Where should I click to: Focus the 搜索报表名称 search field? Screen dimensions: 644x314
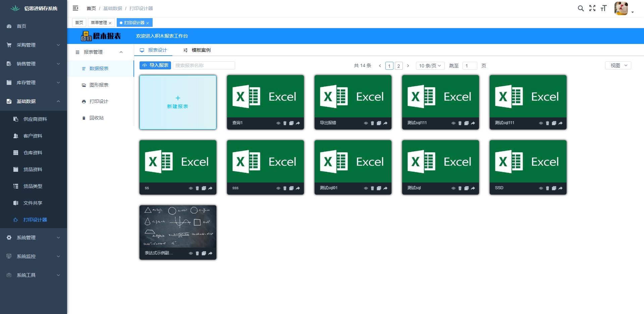point(204,65)
